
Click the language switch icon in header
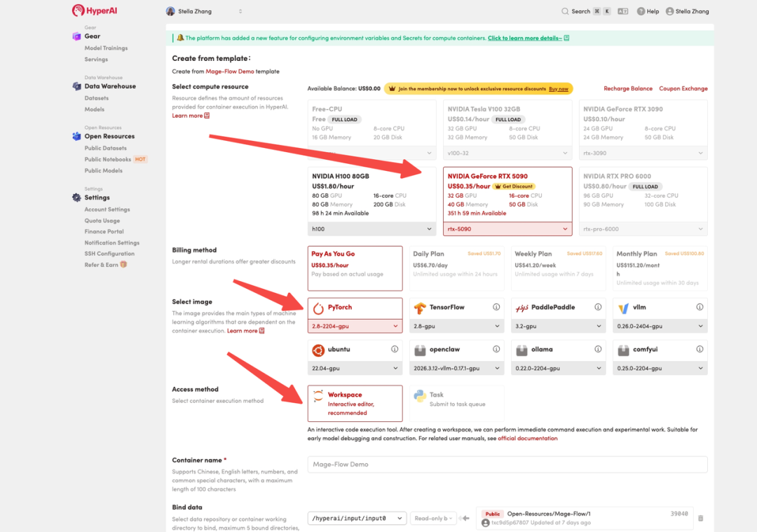pos(623,11)
